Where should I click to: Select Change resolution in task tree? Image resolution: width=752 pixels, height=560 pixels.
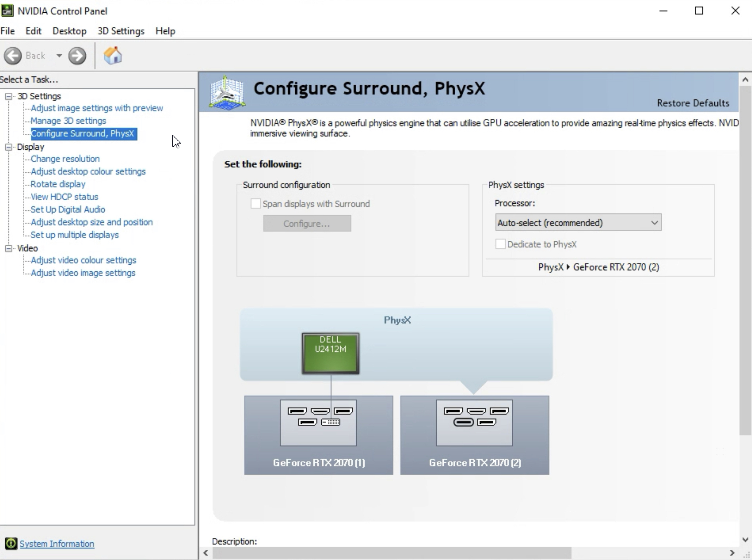[x=65, y=159]
